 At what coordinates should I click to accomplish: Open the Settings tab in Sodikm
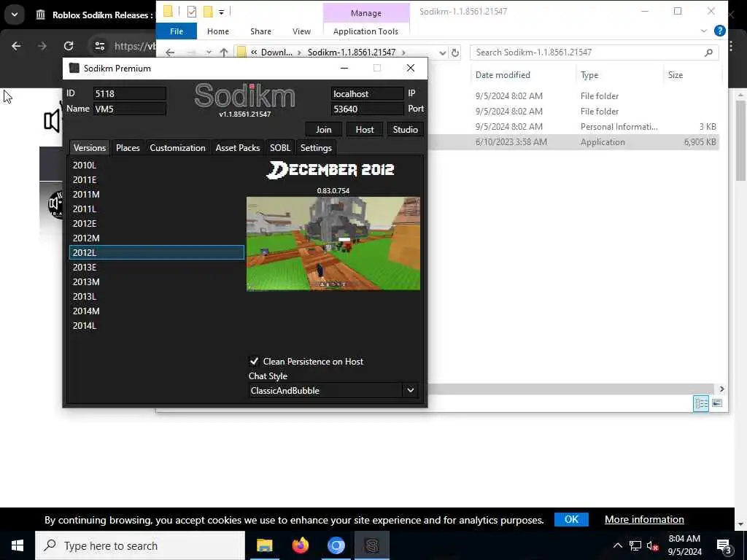(316, 147)
